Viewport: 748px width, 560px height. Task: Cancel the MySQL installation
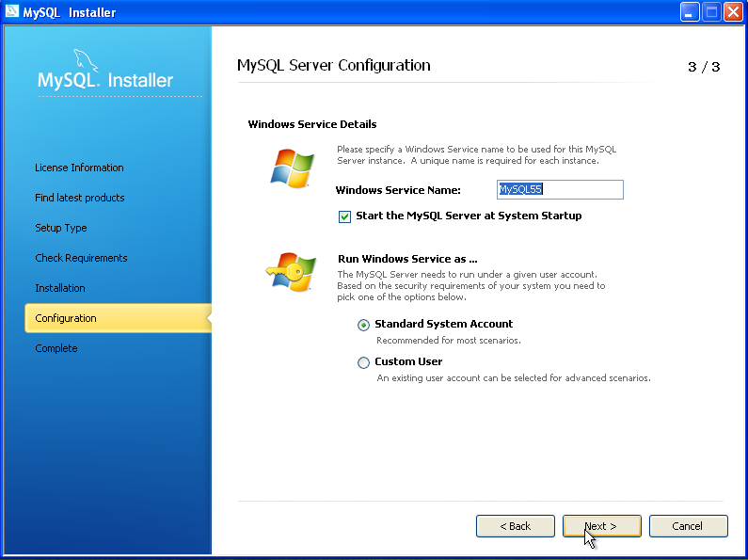tap(688, 526)
